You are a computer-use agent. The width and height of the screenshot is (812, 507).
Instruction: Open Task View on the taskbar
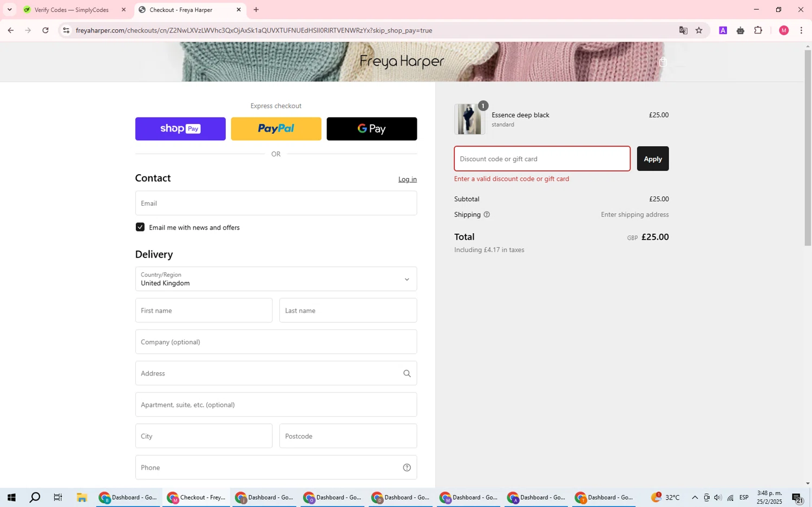(58, 497)
